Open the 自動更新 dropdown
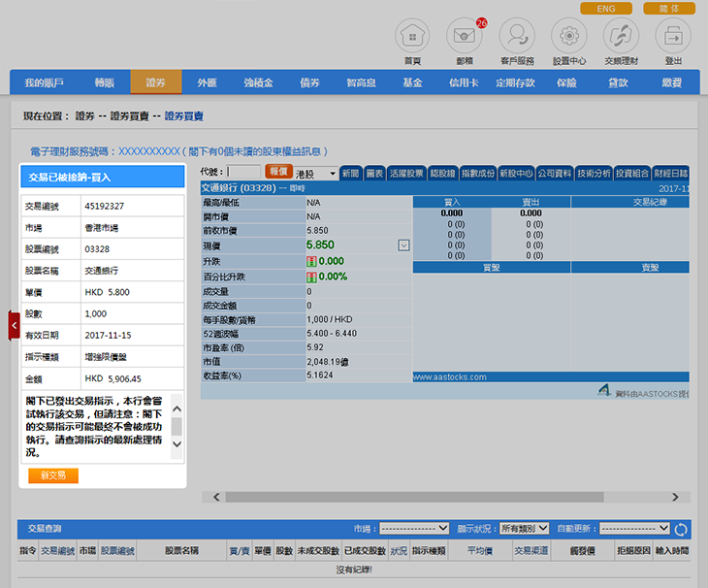The image size is (708, 588). 635,529
